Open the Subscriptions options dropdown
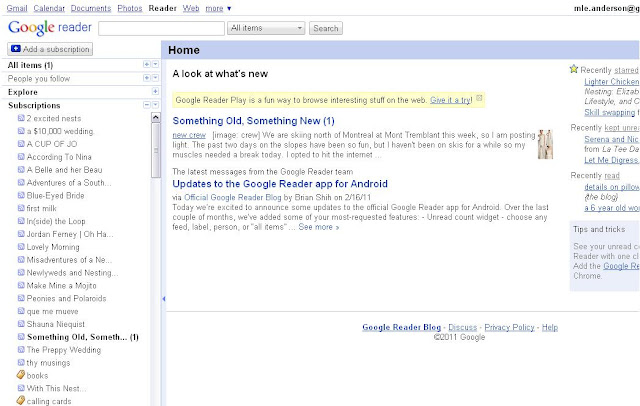640x406 pixels. [x=155, y=105]
